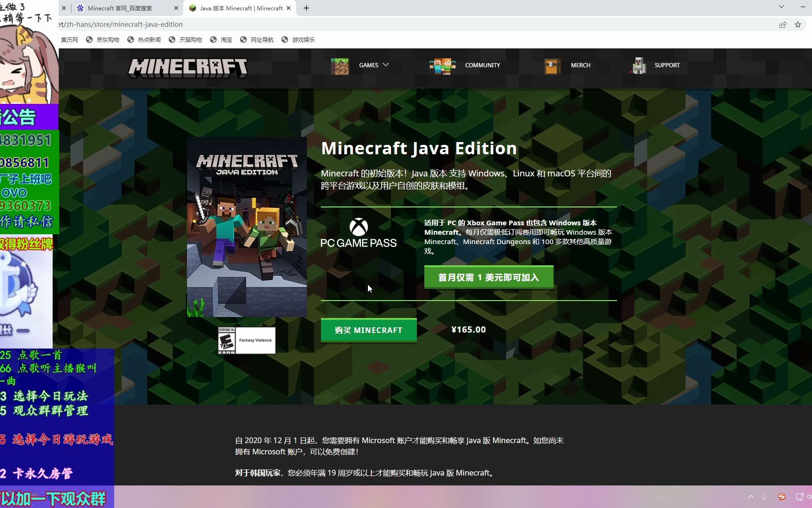Select the COMMUNITY menu item

tap(482, 65)
